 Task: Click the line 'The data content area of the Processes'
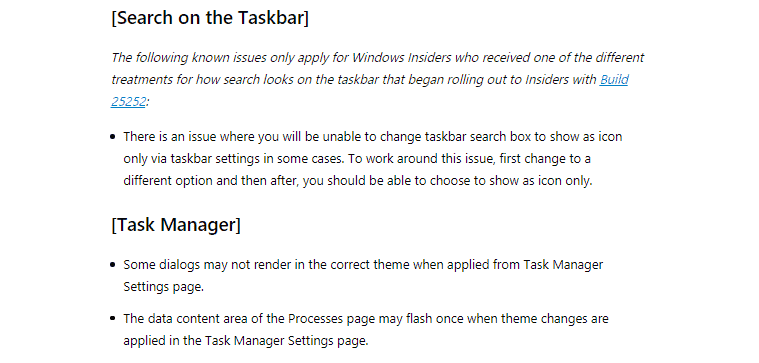pos(365,319)
